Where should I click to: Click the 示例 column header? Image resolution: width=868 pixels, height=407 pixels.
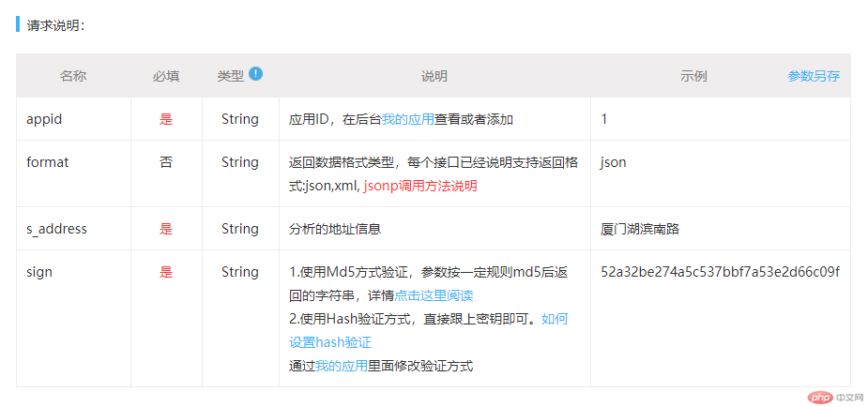pos(693,76)
